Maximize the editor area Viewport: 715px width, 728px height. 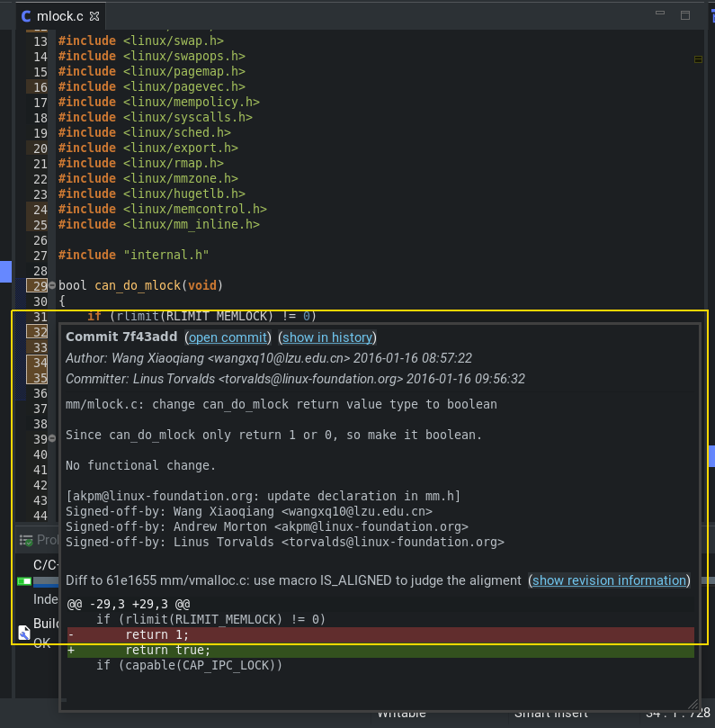(x=685, y=15)
